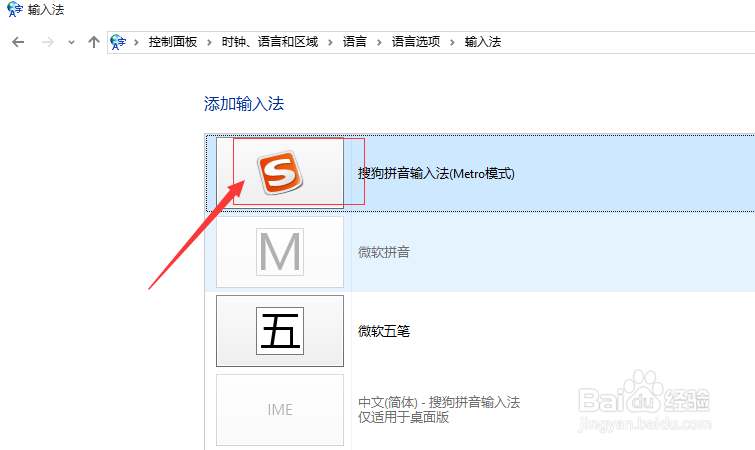This screenshot has width=755, height=450.
Task: Navigate to 语言 breadcrumb
Action: [355, 42]
